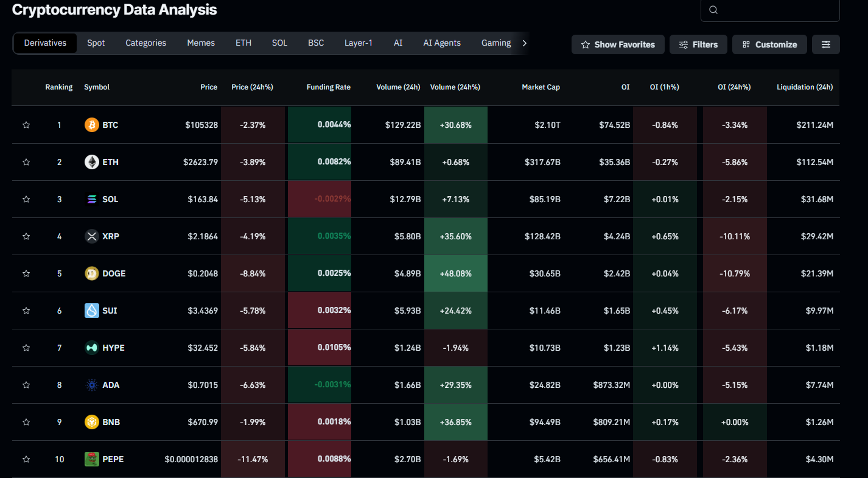Expand more category tabs with arrow
This screenshot has height=478, width=868.
[524, 43]
